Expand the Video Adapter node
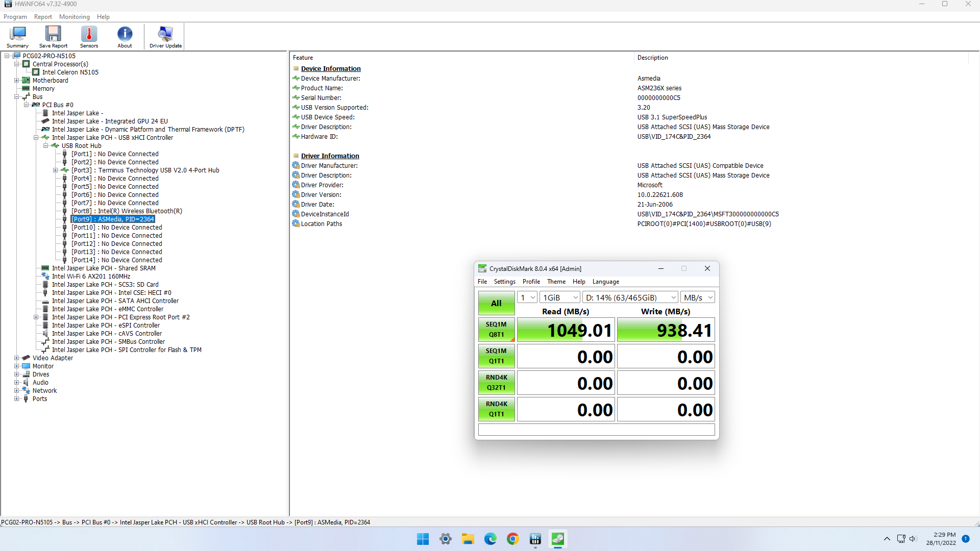This screenshot has height=551, width=980. 17,358
